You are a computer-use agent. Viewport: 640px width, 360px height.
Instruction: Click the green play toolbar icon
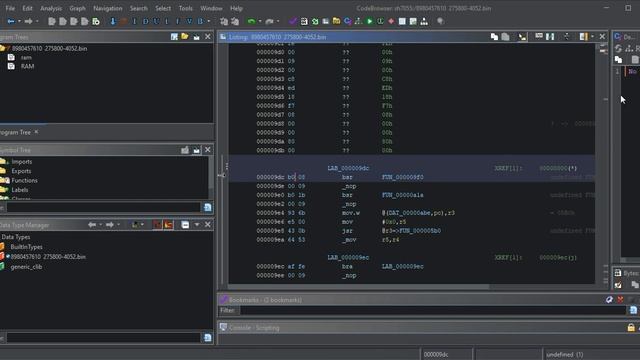pyautogui.click(x=369, y=21)
